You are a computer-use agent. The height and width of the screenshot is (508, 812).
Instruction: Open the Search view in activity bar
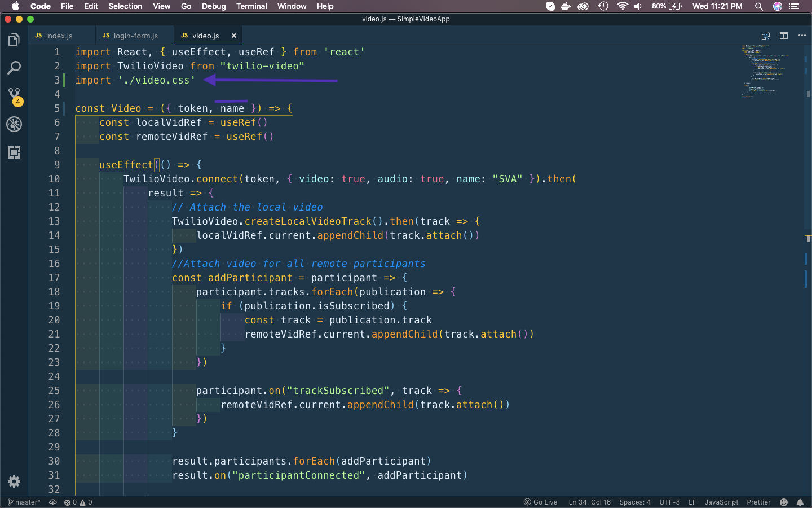pyautogui.click(x=14, y=68)
